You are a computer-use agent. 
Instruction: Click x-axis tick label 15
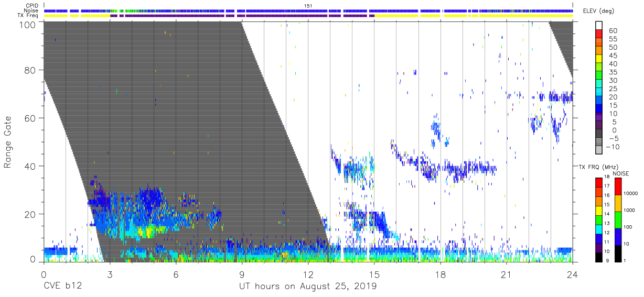point(374,274)
